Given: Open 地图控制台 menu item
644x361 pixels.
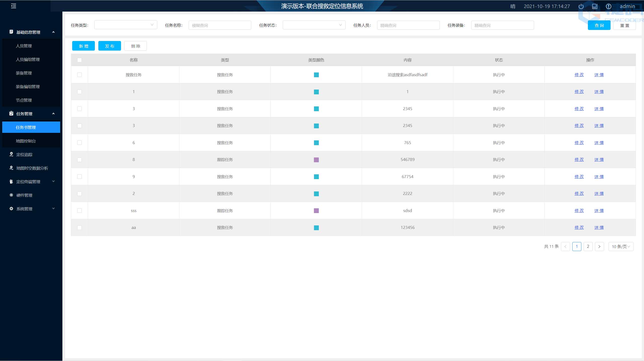Looking at the screenshot, I should (26, 141).
